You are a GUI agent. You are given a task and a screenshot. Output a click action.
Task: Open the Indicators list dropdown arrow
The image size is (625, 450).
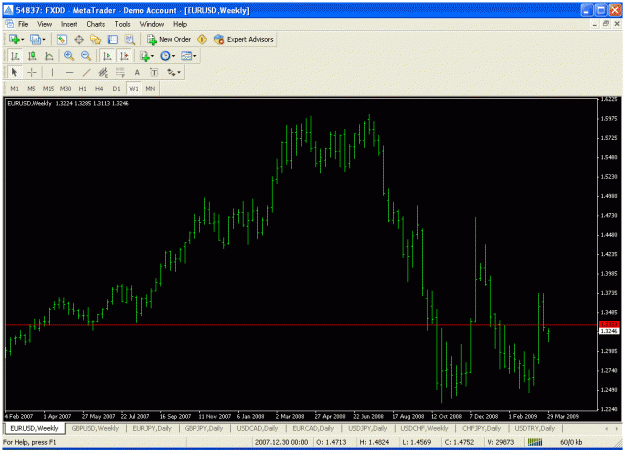pyautogui.click(x=152, y=57)
